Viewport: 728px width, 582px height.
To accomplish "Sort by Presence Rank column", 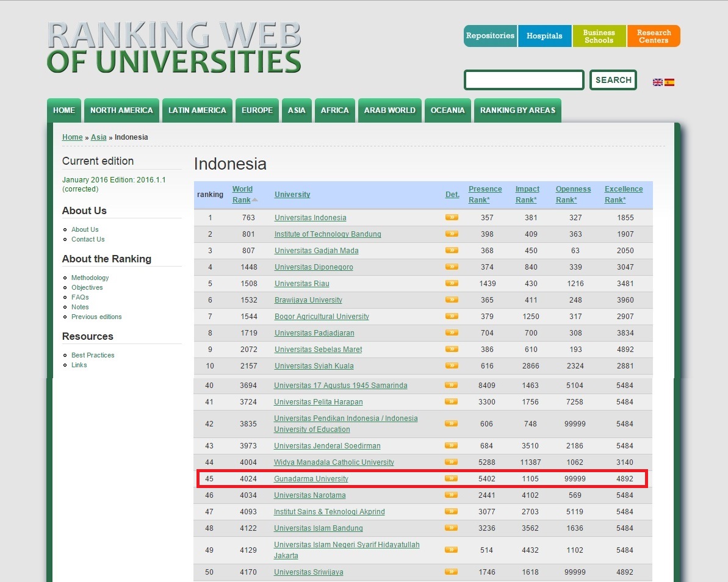I will pos(485,195).
